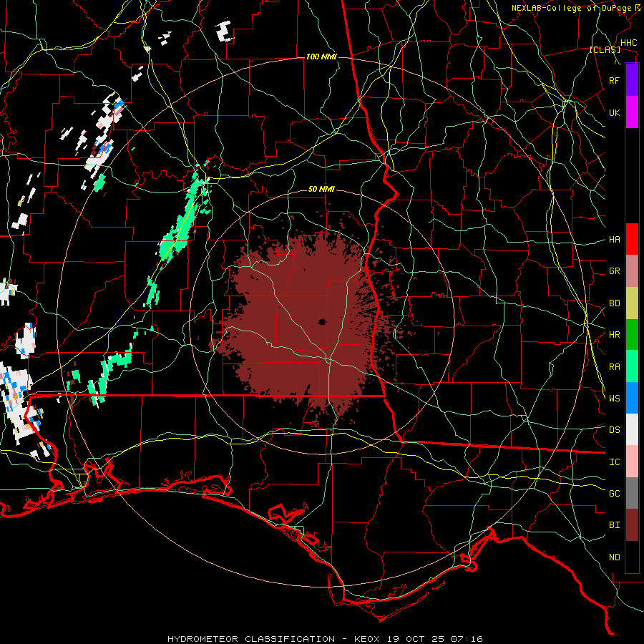Click the RF label in the legend
This screenshot has width=644, height=644.
click(x=614, y=80)
